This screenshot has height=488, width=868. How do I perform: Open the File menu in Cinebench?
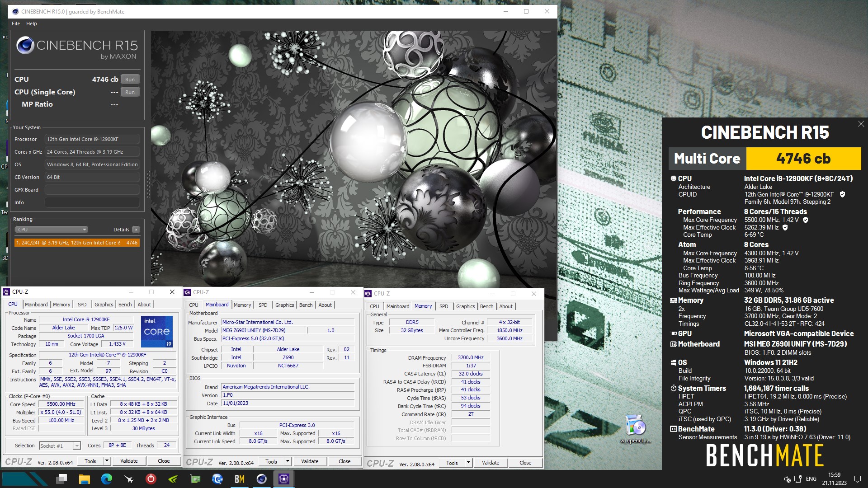pyautogui.click(x=16, y=23)
